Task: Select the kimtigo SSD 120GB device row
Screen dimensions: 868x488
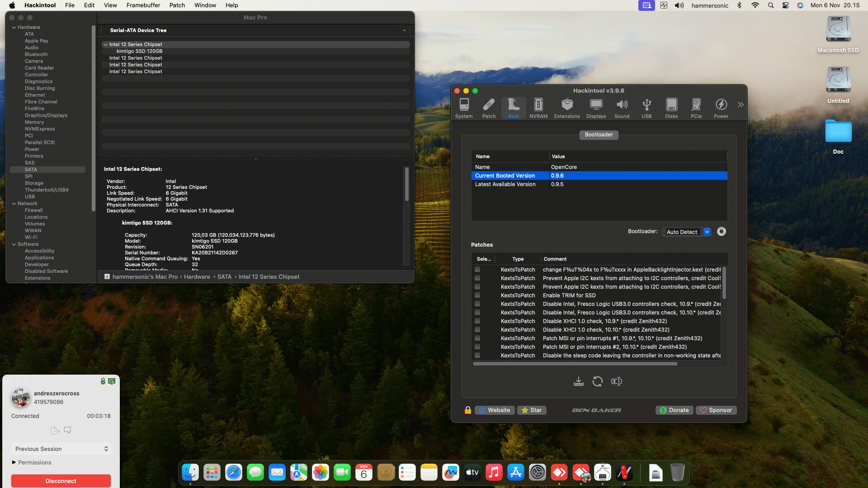Action: (256, 52)
